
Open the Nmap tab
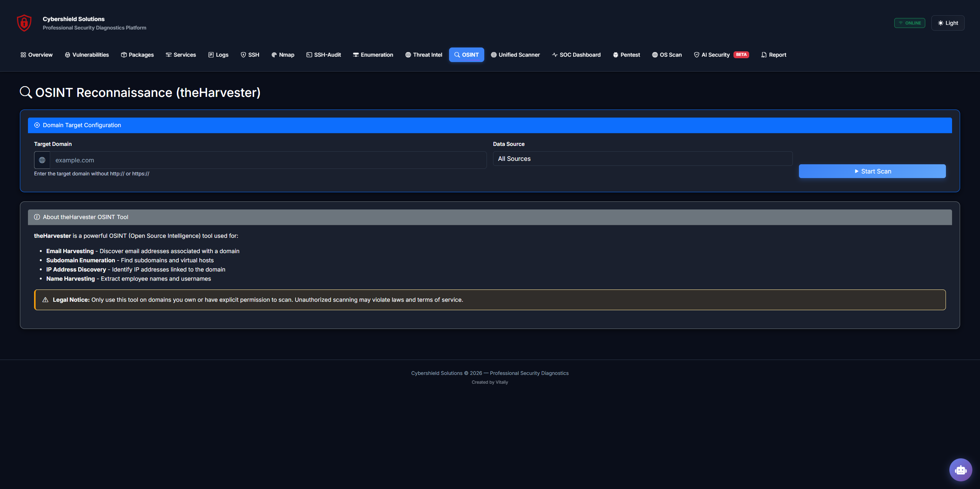click(283, 55)
